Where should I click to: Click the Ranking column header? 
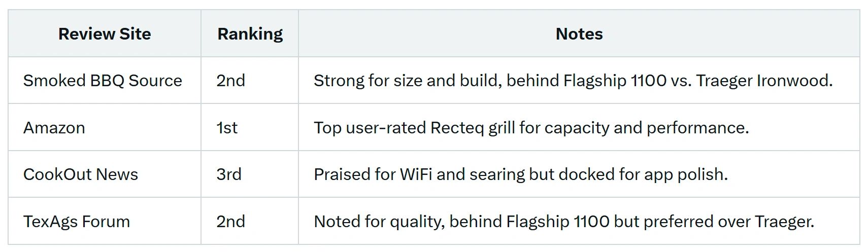[x=250, y=34]
